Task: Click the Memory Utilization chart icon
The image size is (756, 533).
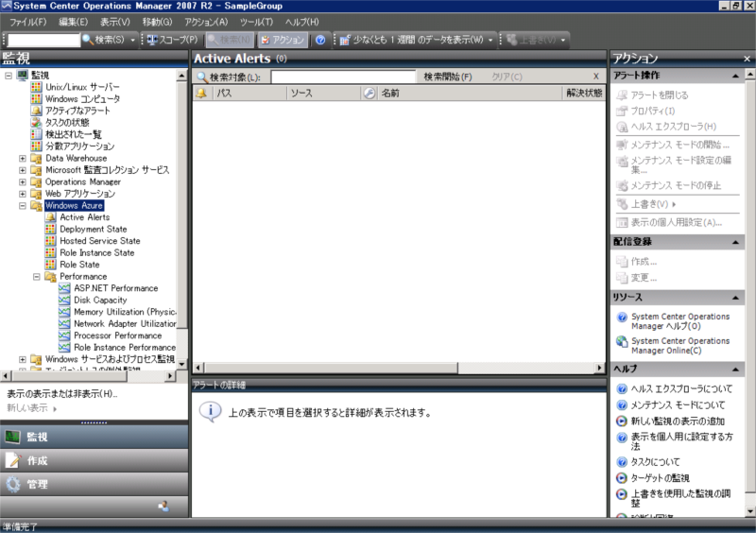Action: tap(64, 312)
